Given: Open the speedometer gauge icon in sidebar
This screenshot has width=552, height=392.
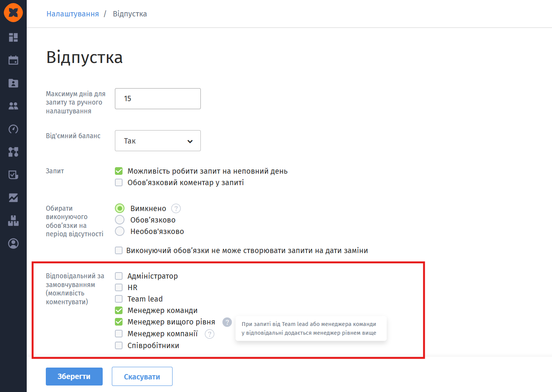Looking at the screenshot, I should [13, 129].
